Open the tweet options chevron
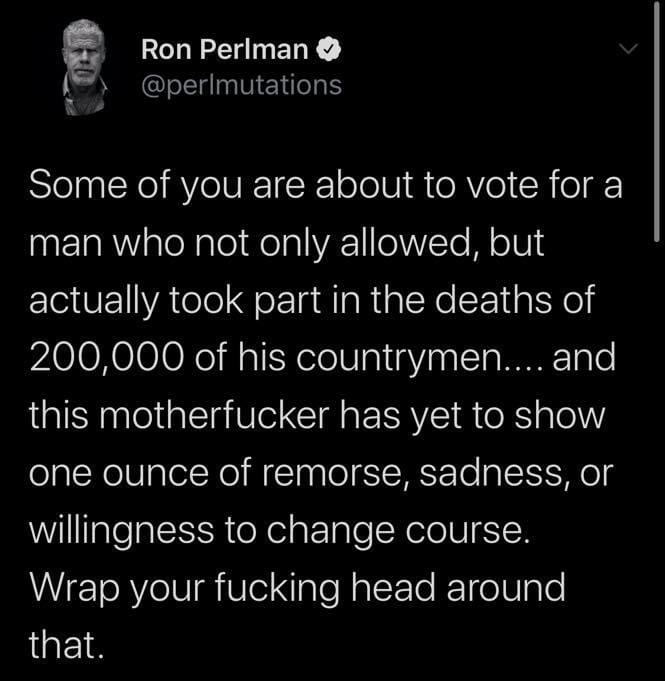The height and width of the screenshot is (681, 665). click(627, 49)
